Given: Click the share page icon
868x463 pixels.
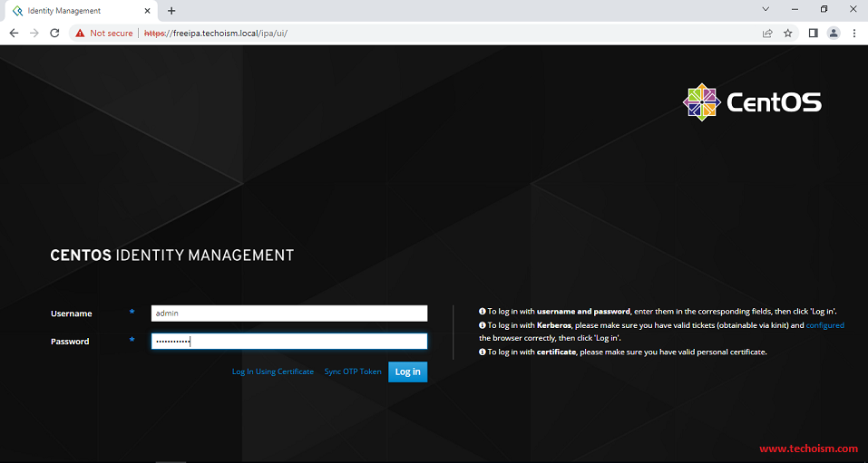Looking at the screenshot, I should [767, 34].
